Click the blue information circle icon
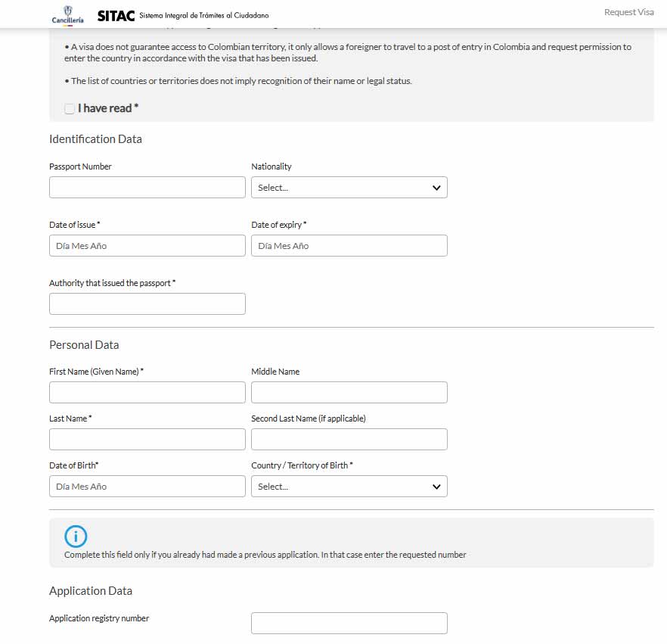The height and width of the screenshot is (644, 667). point(76,537)
